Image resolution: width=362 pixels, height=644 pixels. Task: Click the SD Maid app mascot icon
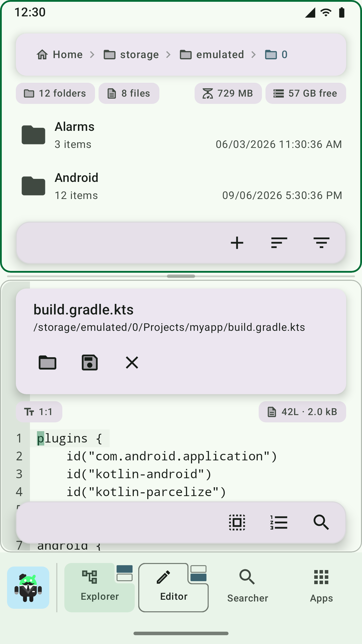28,588
